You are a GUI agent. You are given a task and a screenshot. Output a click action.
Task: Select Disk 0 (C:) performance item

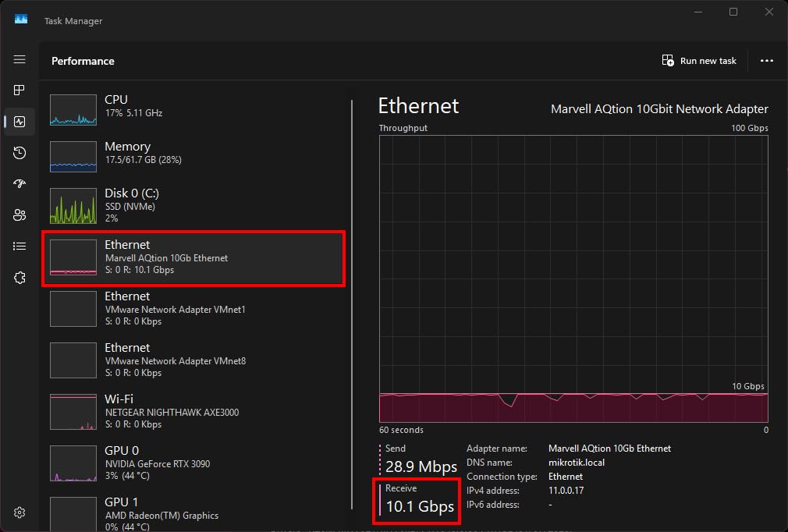(193, 205)
